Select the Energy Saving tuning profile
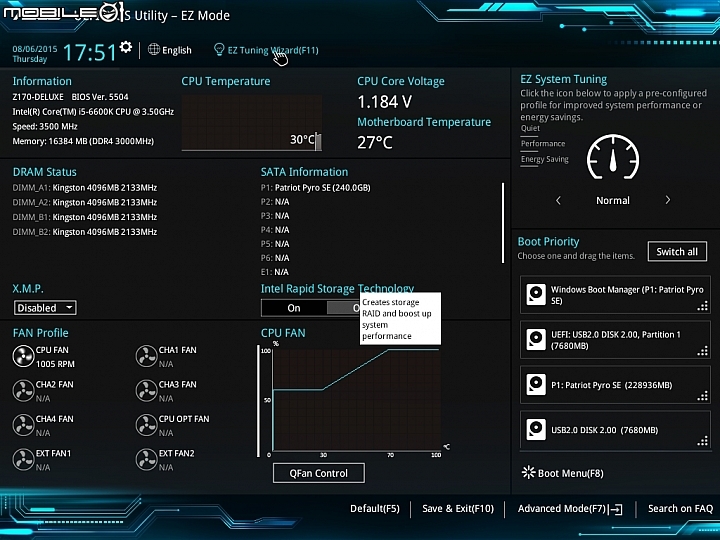 click(x=545, y=159)
